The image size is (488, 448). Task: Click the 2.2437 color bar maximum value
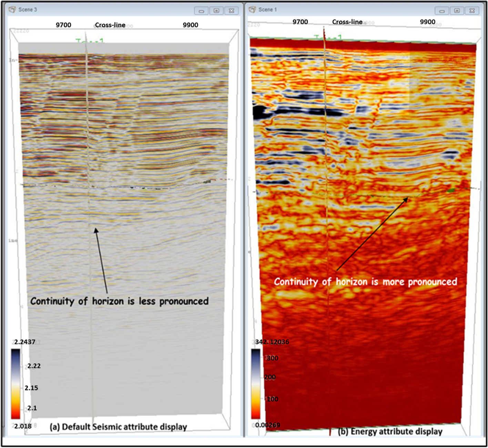point(24,342)
